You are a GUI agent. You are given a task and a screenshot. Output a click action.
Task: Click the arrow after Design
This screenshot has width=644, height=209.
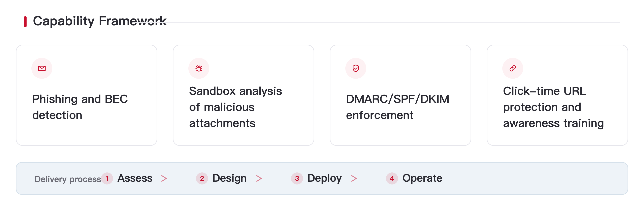point(259,178)
